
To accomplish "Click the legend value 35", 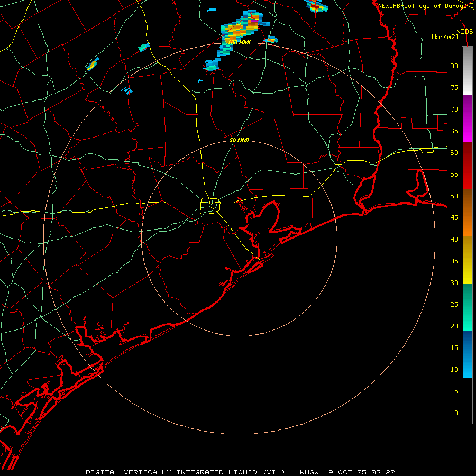I will [x=454, y=261].
